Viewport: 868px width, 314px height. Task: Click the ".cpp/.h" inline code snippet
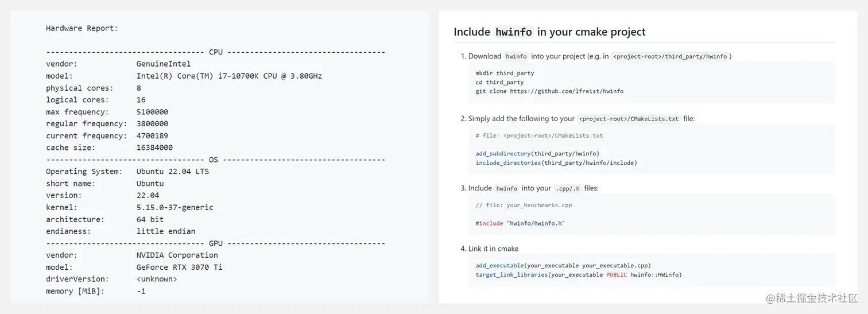point(567,188)
